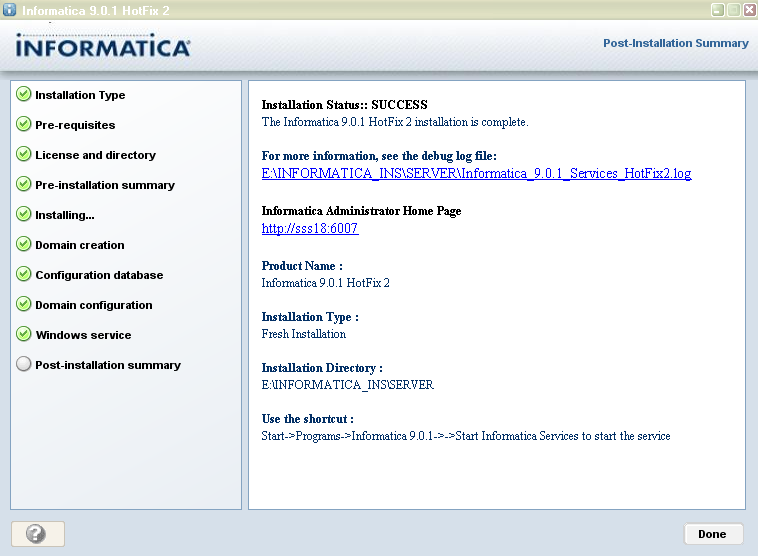Image resolution: width=758 pixels, height=556 pixels.
Task: Select the Windows service step label
Action: (83, 335)
